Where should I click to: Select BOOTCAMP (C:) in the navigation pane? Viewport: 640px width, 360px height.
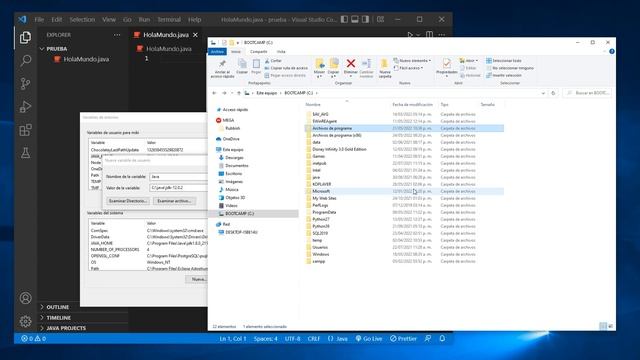click(x=239, y=213)
